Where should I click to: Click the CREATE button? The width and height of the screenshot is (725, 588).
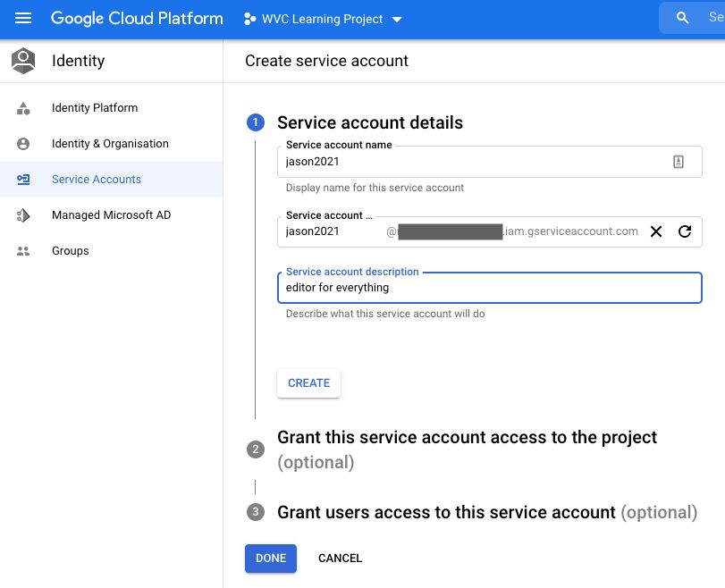click(308, 382)
